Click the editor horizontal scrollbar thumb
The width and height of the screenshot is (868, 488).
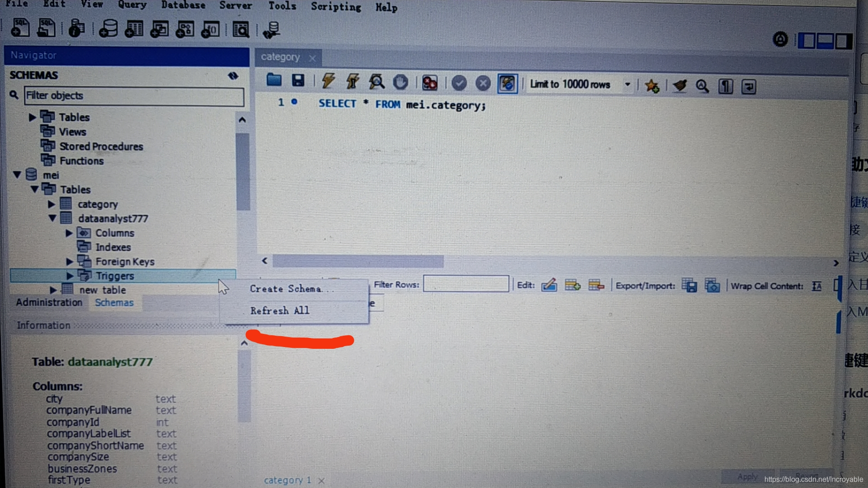pyautogui.click(x=358, y=261)
